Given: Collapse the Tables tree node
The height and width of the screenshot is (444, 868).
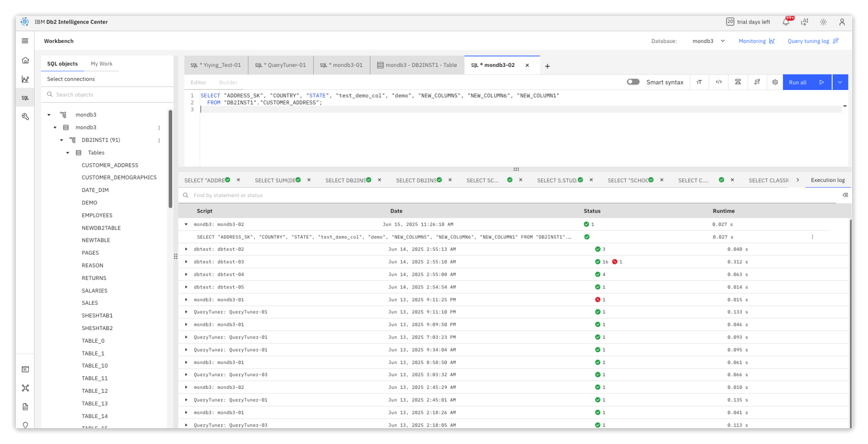Looking at the screenshot, I should coord(68,153).
